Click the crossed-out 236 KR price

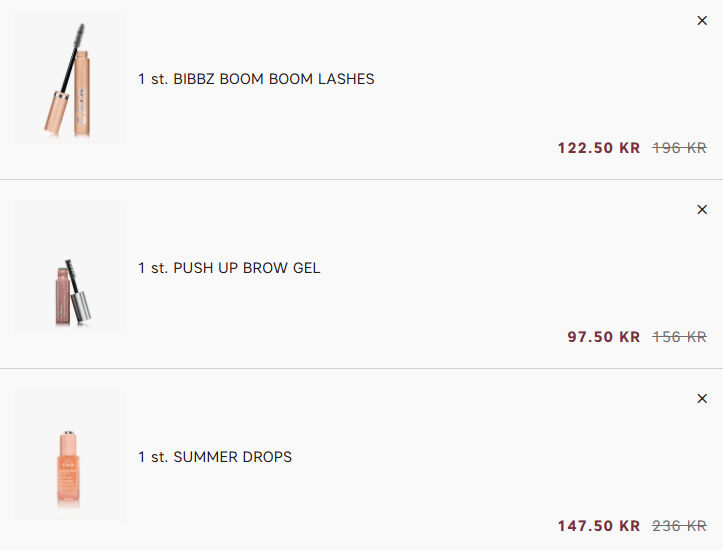click(x=679, y=526)
